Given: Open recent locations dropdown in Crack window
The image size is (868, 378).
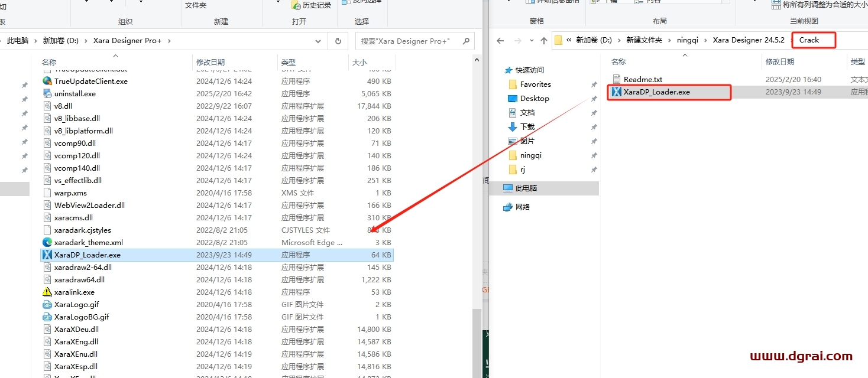Looking at the screenshot, I should 530,40.
